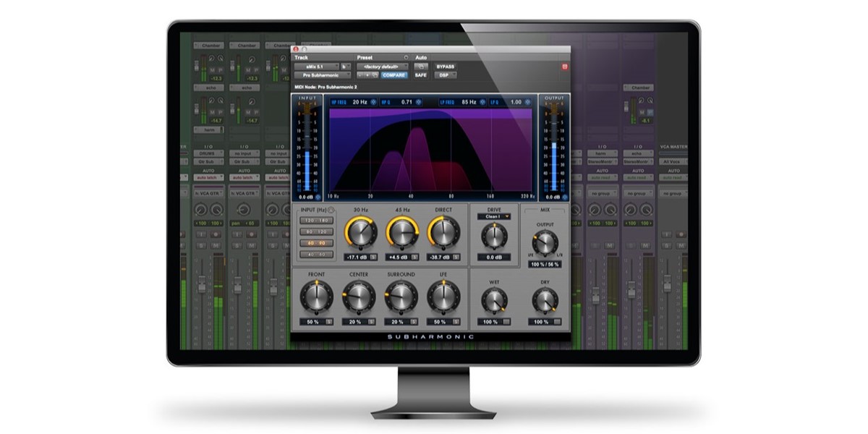Select the 80 - 120 input range
The height and width of the screenshot is (434, 868).
317,231
